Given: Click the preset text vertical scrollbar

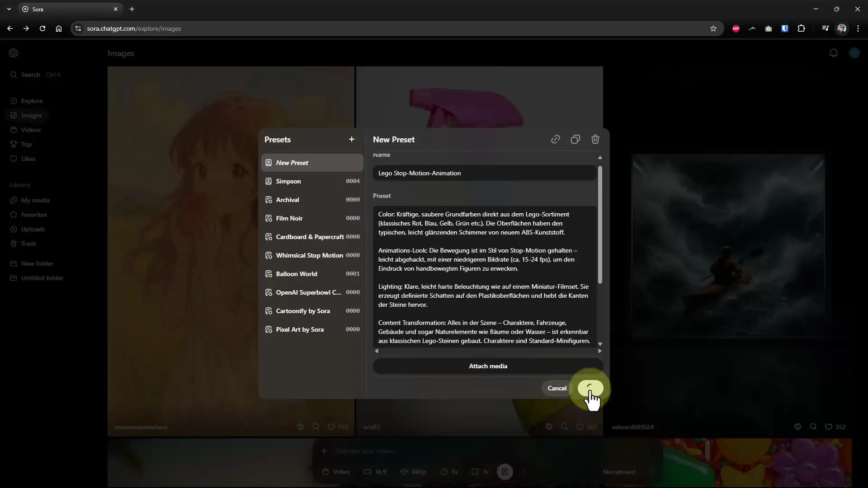Looking at the screenshot, I should click(x=600, y=225).
